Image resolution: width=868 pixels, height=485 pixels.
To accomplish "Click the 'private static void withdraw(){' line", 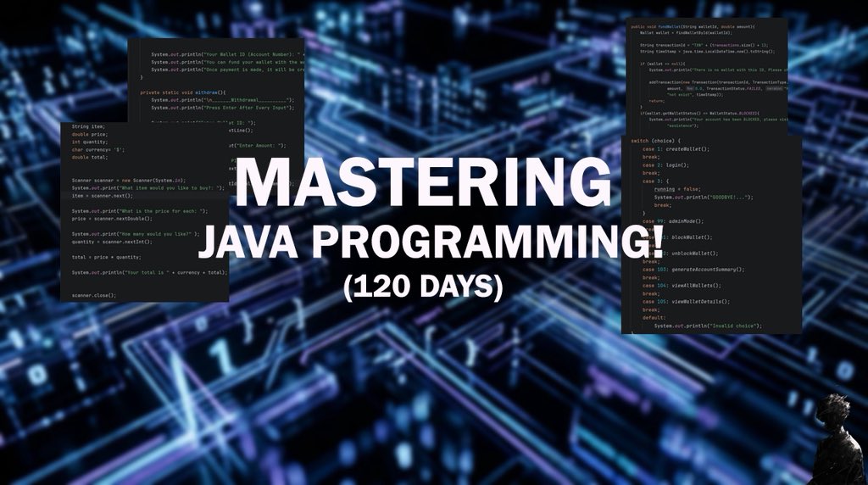I will [x=183, y=92].
